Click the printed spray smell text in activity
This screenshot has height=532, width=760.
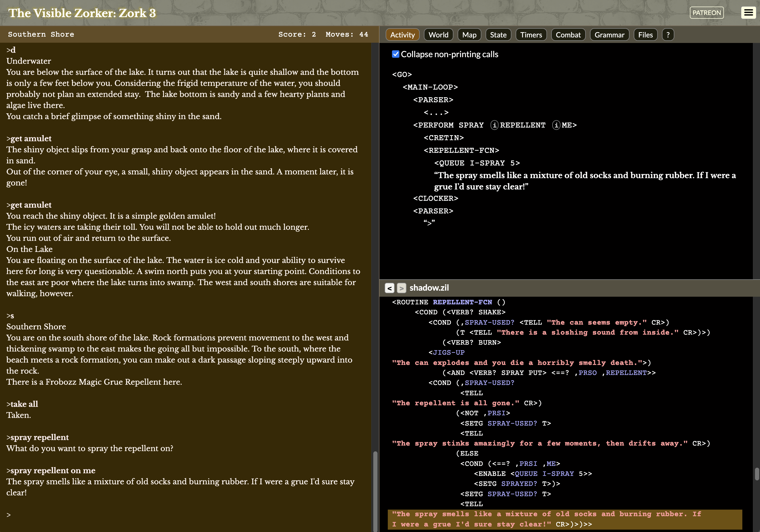(x=585, y=181)
